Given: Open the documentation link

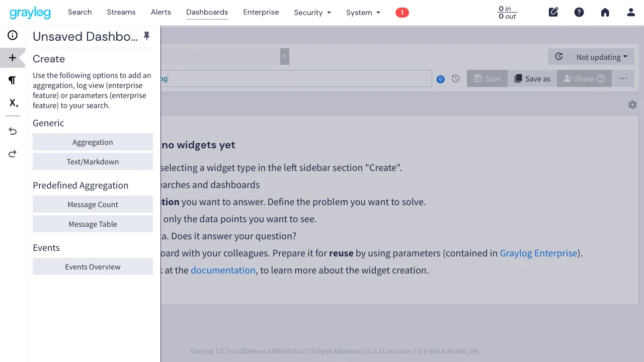Looking at the screenshot, I should coord(223,270).
